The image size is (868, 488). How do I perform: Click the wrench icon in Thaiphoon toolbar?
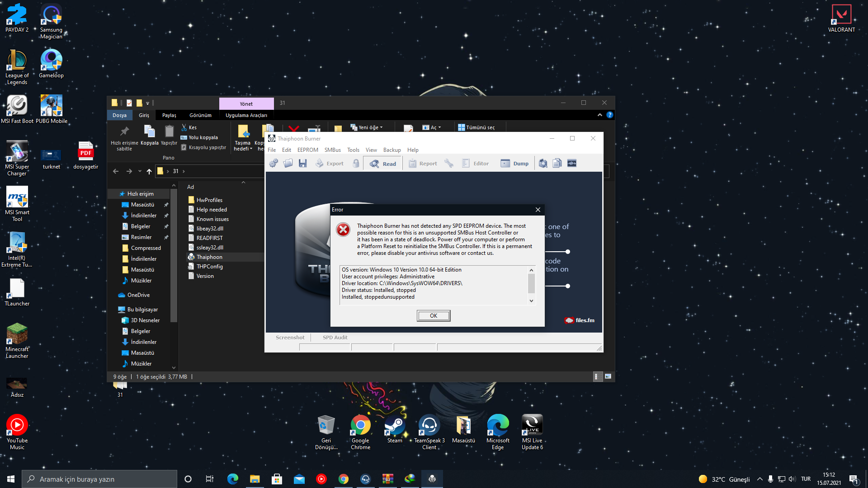click(449, 164)
